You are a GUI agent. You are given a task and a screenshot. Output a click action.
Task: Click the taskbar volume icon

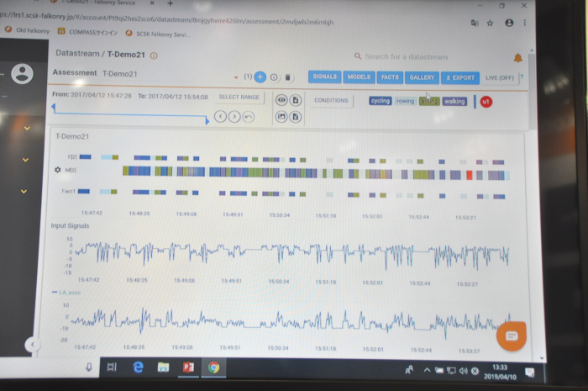[x=463, y=371]
